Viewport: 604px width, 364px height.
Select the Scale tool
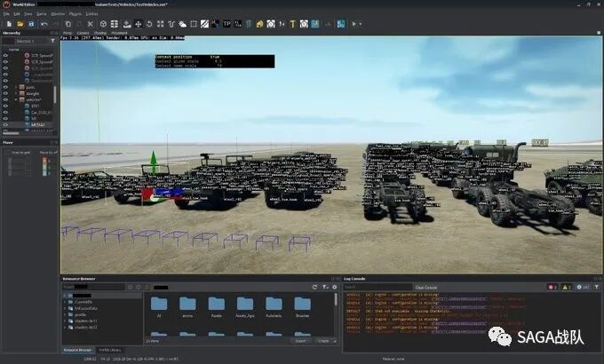(x=160, y=24)
